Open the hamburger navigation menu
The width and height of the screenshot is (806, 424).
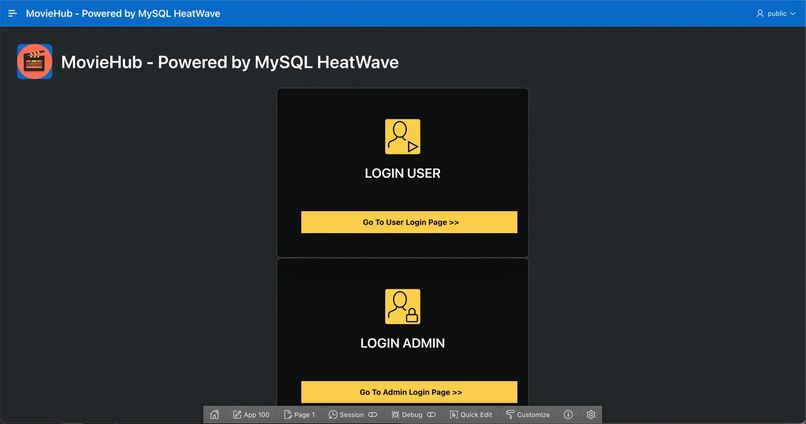[12, 13]
